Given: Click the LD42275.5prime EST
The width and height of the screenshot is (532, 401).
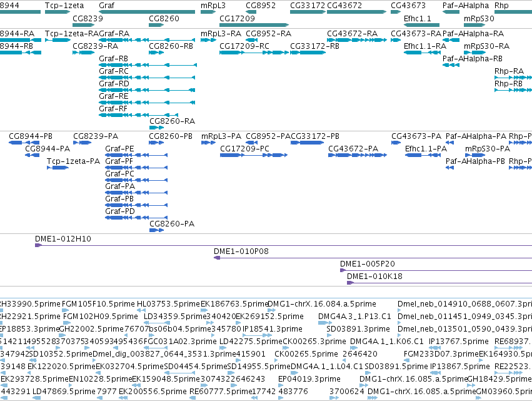Looking at the screenshot, I should click(223, 348).
